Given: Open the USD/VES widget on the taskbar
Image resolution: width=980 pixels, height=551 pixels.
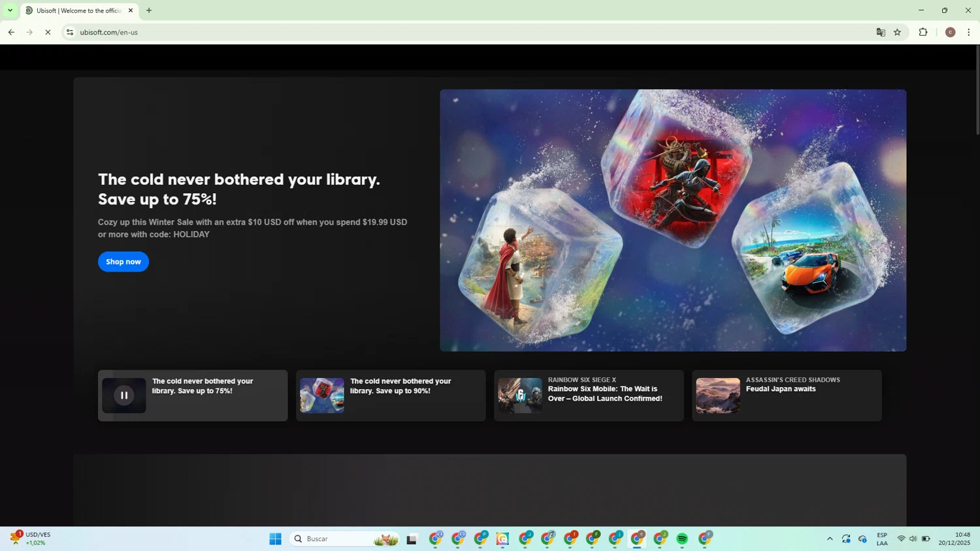Looking at the screenshot, I should coord(30,539).
